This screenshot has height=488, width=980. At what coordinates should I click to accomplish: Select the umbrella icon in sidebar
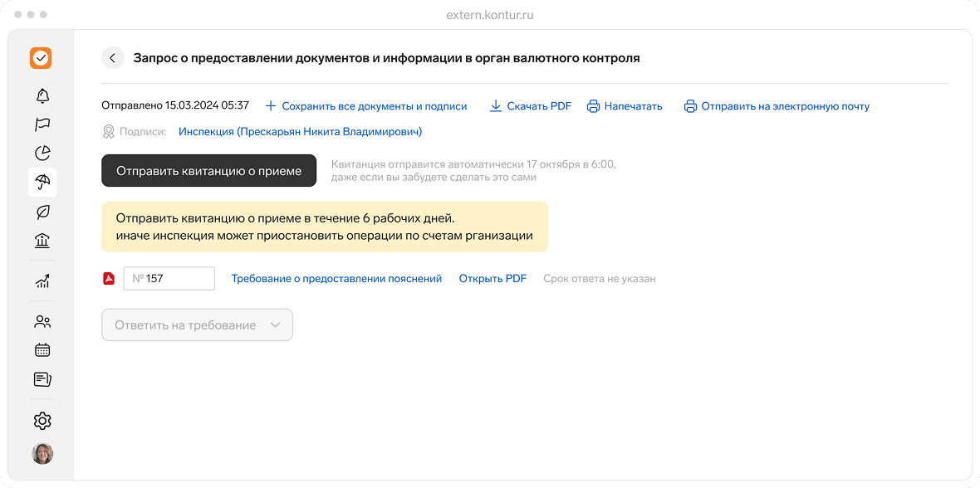tap(42, 182)
